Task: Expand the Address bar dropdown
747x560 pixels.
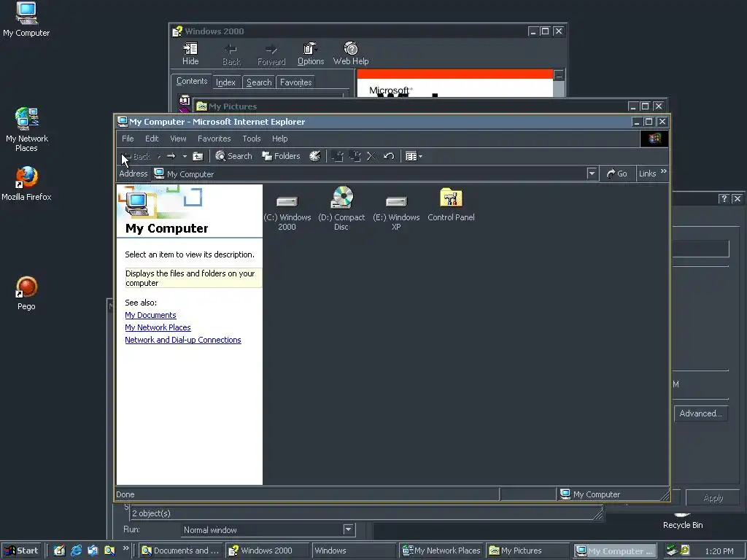Action: tap(592, 174)
